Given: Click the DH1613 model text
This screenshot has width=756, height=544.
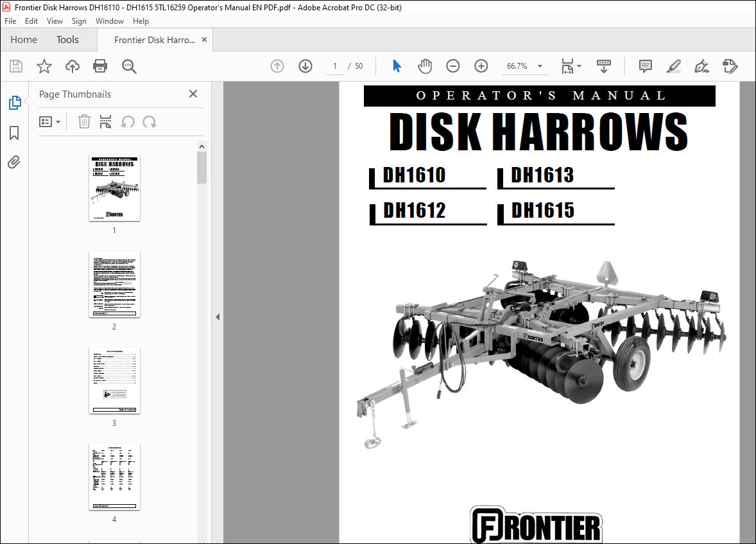Looking at the screenshot, I should [542, 175].
